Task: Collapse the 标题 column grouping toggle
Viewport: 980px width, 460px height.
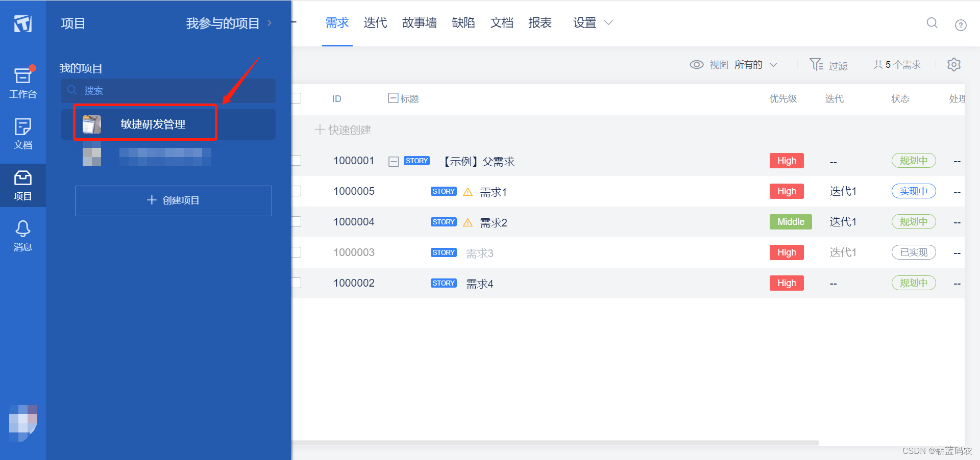Action: (393, 98)
